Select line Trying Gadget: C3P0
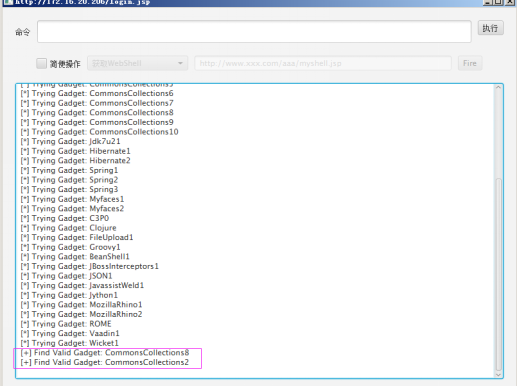The width and height of the screenshot is (517, 387). click(x=65, y=218)
